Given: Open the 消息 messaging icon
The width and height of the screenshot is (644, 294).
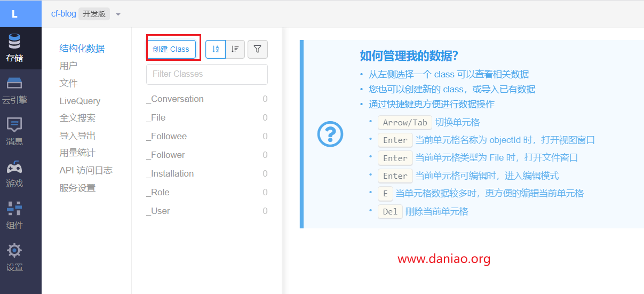Looking at the screenshot, I should coord(14,125).
